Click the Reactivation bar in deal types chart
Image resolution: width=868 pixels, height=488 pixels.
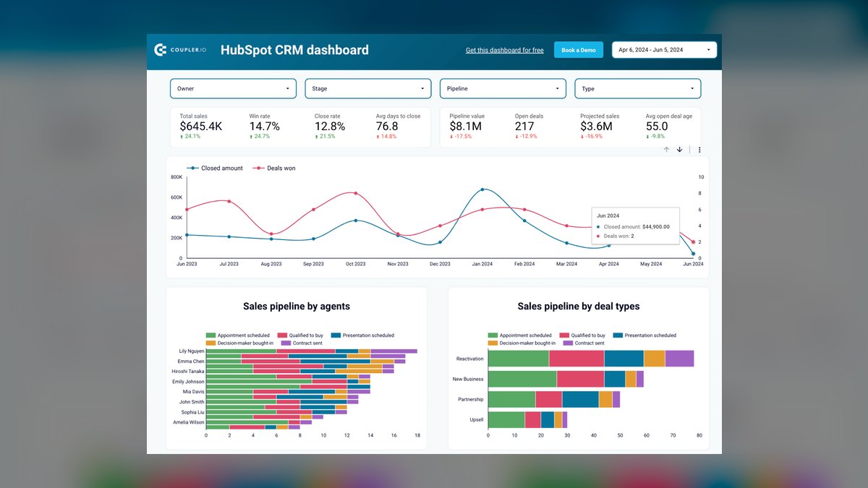591,359
